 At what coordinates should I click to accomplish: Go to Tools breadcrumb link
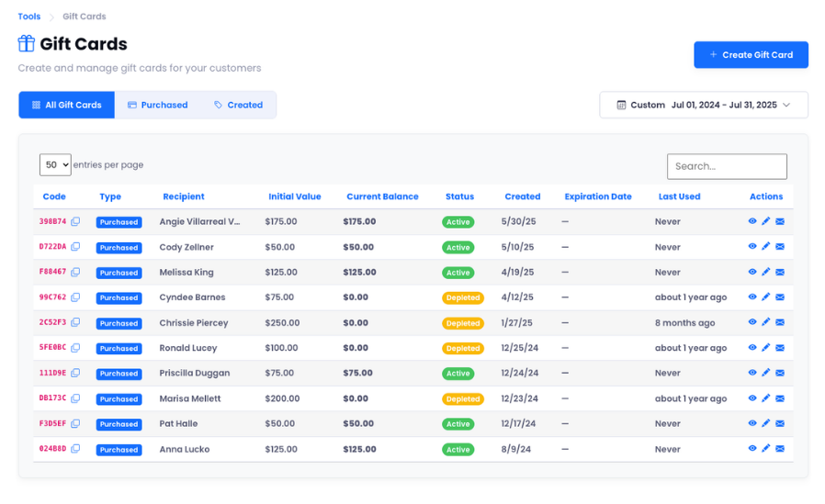pos(28,17)
